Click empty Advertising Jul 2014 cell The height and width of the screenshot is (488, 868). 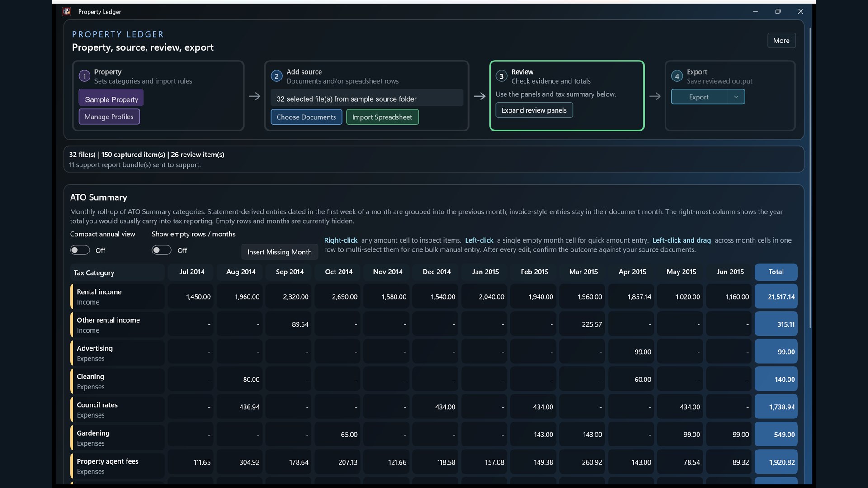pyautogui.click(x=192, y=352)
